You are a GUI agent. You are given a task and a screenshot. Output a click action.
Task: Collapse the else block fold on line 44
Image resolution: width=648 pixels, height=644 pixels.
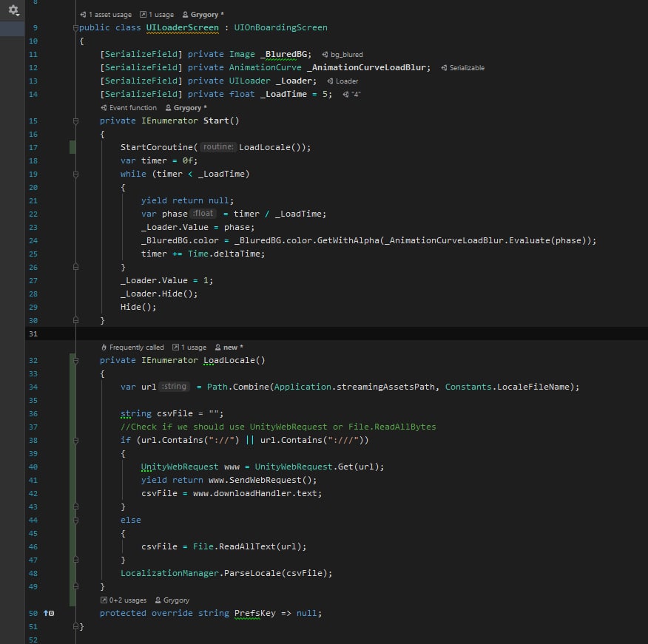coord(75,520)
